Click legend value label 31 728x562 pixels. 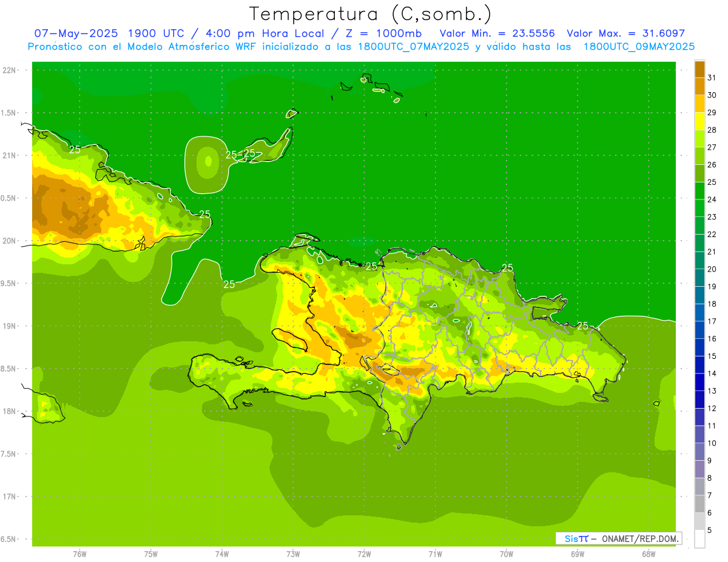(x=712, y=78)
